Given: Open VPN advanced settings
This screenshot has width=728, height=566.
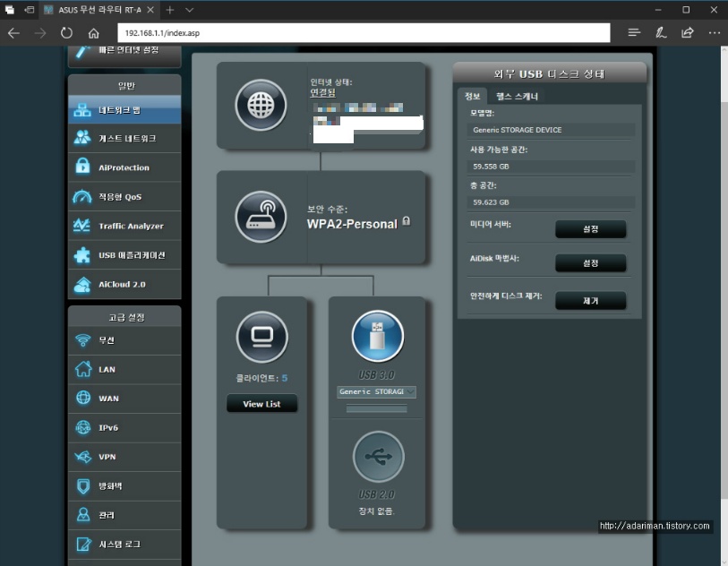Looking at the screenshot, I should (x=124, y=457).
